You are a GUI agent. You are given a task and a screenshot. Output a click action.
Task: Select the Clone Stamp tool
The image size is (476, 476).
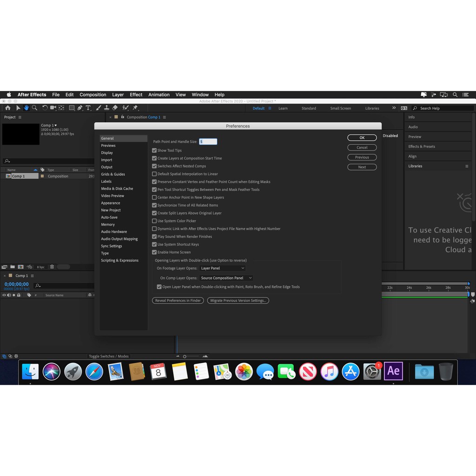(x=106, y=108)
